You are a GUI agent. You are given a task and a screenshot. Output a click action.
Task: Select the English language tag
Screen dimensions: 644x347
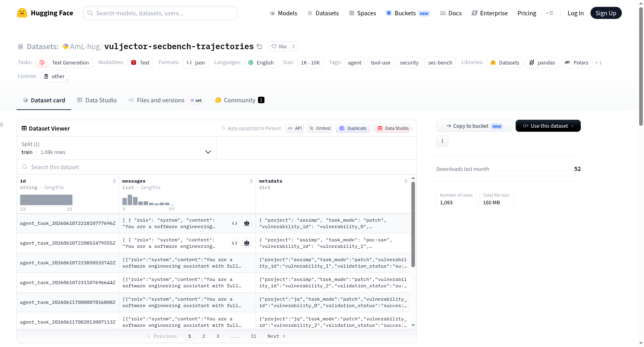(x=261, y=62)
